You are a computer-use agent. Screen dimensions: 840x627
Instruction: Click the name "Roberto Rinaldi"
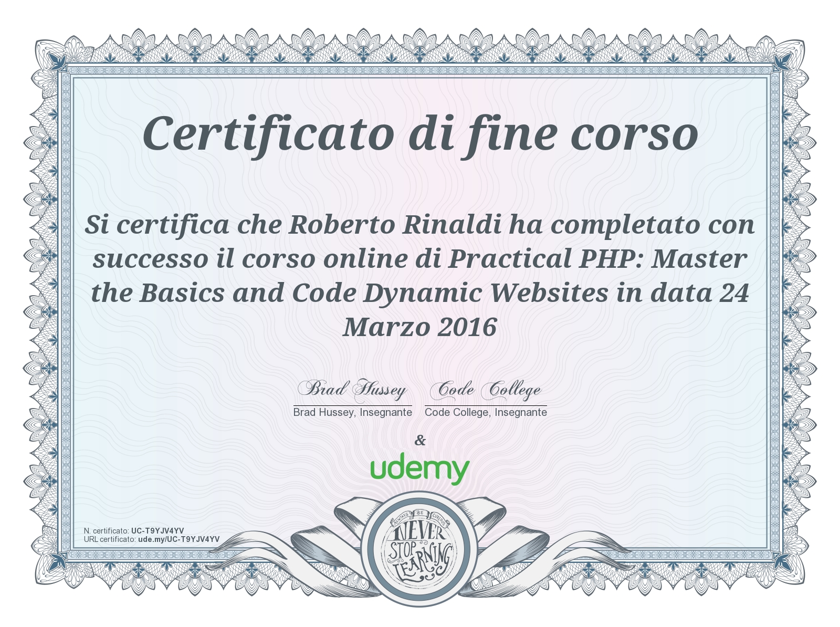(x=395, y=225)
